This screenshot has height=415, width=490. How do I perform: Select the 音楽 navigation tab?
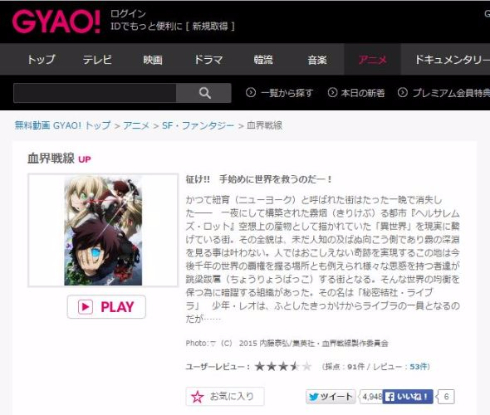pyautogui.click(x=317, y=60)
